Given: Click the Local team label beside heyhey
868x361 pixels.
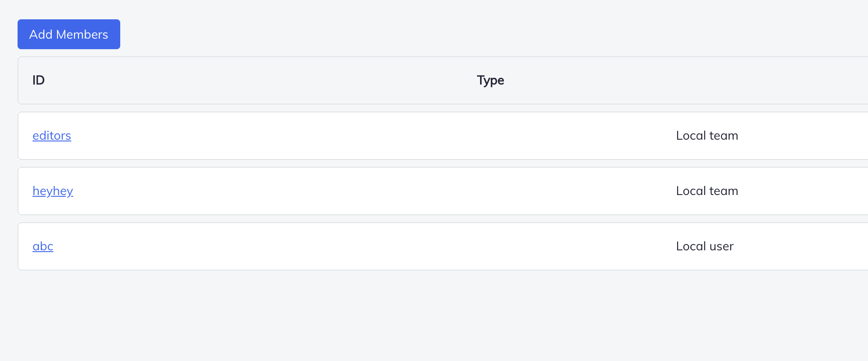Looking at the screenshot, I should tap(707, 191).
